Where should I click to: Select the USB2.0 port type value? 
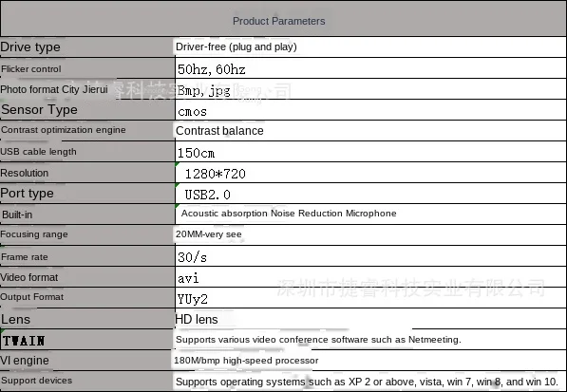[208, 196]
